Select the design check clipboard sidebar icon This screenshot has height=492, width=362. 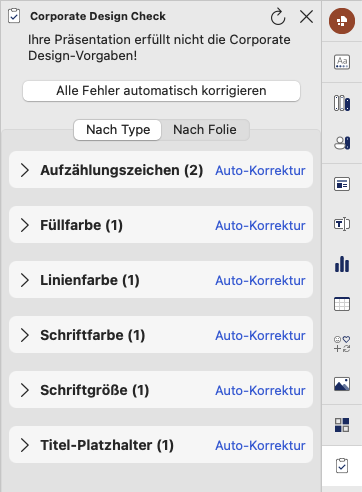coord(342,466)
